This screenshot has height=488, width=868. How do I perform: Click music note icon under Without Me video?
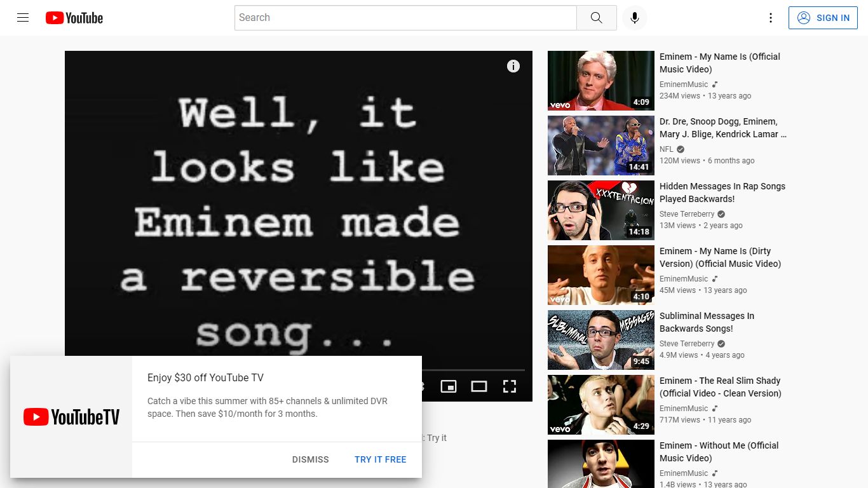715,473
